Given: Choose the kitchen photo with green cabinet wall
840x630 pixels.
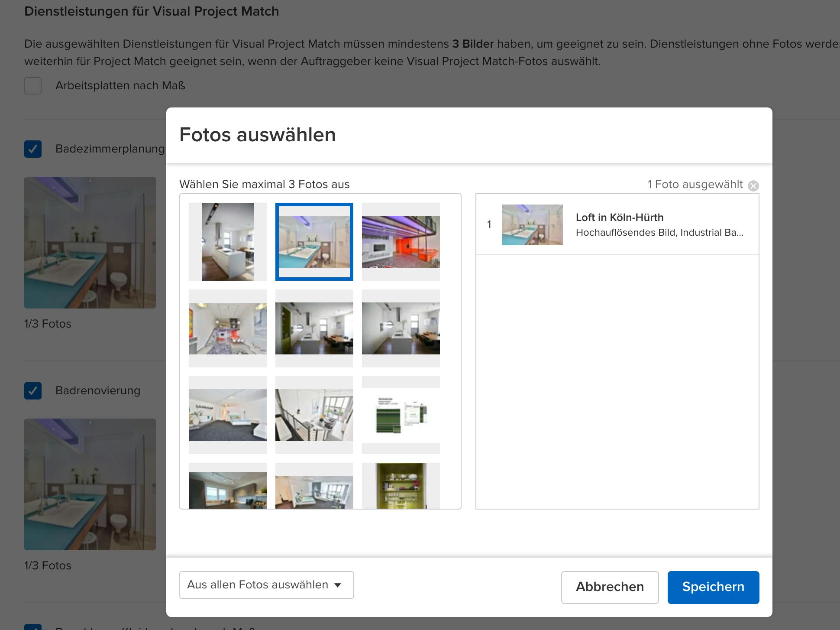Looking at the screenshot, I should [314, 328].
